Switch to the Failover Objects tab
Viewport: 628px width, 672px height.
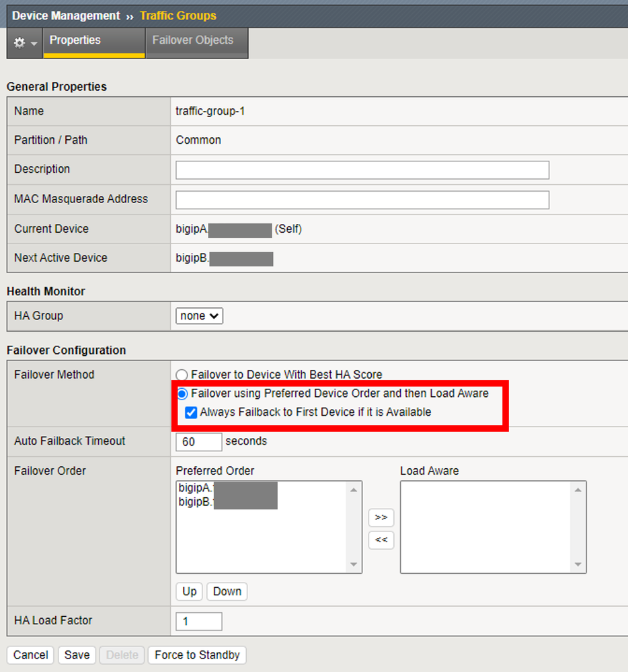click(193, 40)
